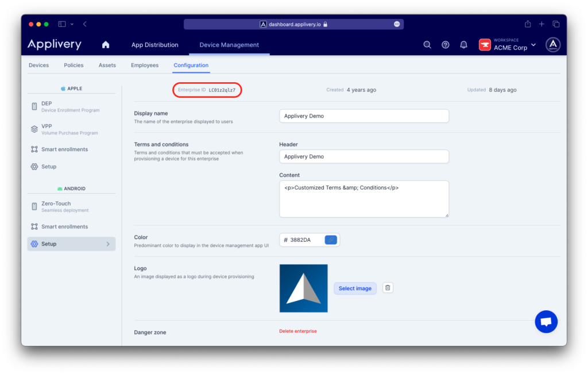Click the Safari share icon
Screen dimensions: 588x374
click(x=528, y=24)
